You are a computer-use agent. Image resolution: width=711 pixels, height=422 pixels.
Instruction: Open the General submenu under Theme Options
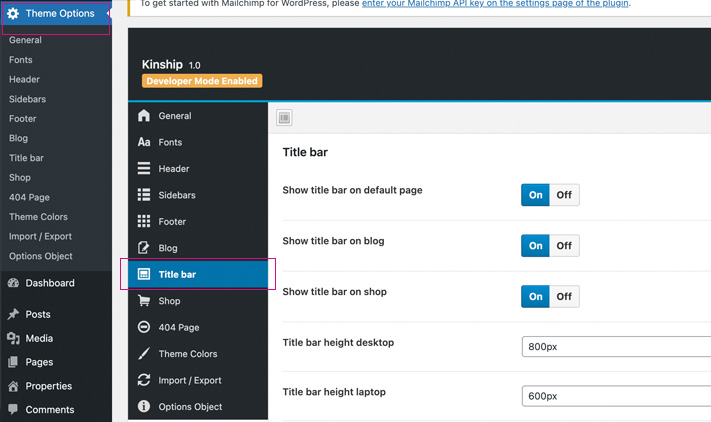click(25, 40)
